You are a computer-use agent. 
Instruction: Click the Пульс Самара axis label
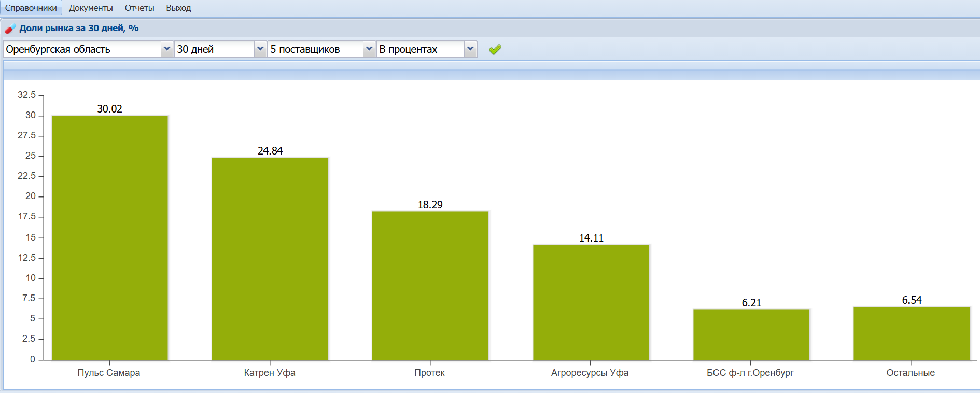coord(109,373)
